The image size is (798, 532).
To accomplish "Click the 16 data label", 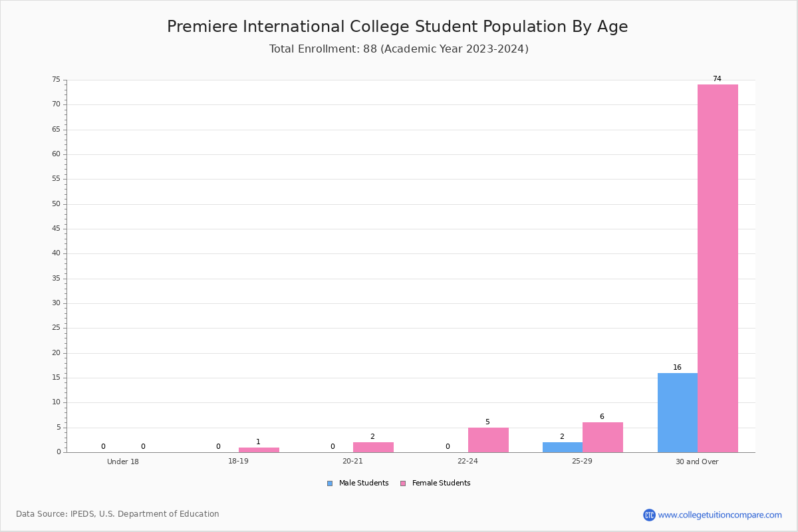I will (677, 367).
